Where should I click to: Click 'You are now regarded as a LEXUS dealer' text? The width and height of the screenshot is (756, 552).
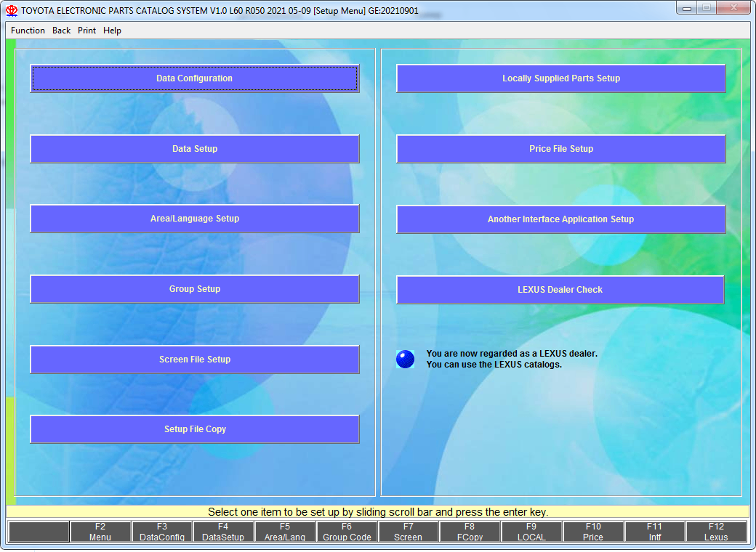click(x=512, y=354)
